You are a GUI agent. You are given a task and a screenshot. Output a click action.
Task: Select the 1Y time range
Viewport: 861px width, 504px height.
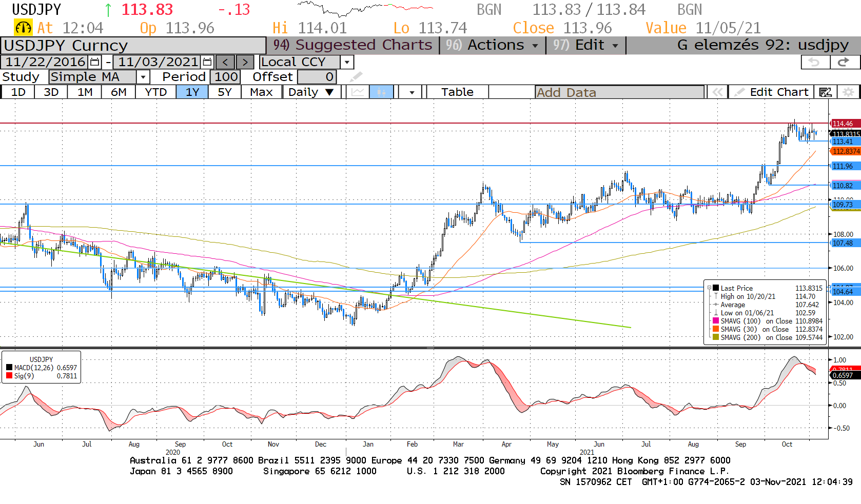click(192, 92)
